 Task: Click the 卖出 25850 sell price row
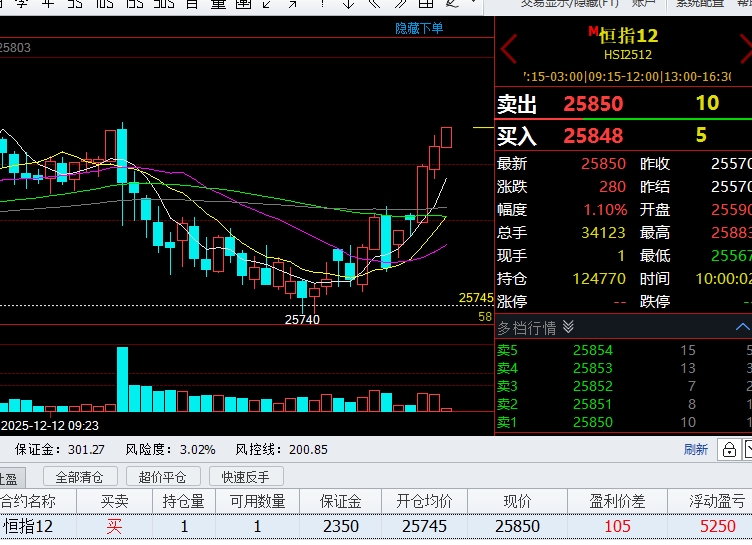pyautogui.click(x=623, y=103)
